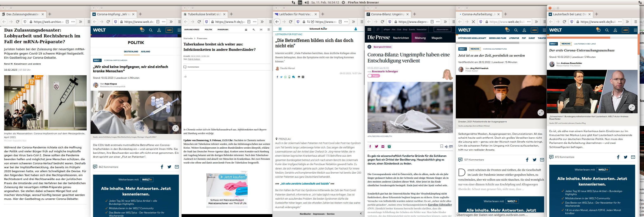Image resolution: width=644 pixels, height=217 pixels.
Task: Open WELT clock notifications icon in Corona-Impfung window
Action: click(142, 30)
